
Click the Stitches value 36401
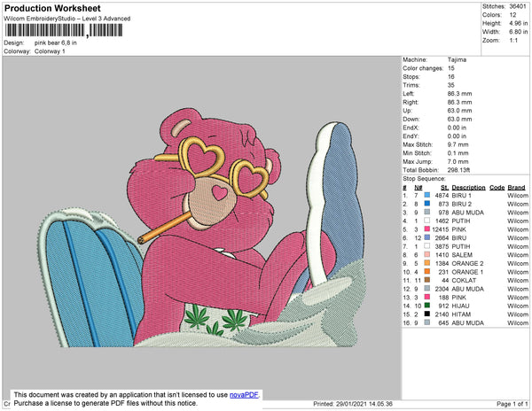click(518, 6)
